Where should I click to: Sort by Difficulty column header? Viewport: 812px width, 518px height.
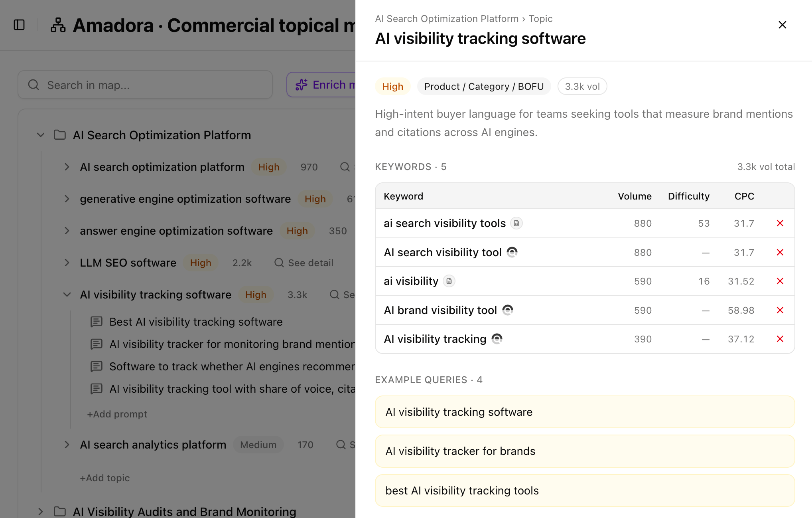point(689,196)
